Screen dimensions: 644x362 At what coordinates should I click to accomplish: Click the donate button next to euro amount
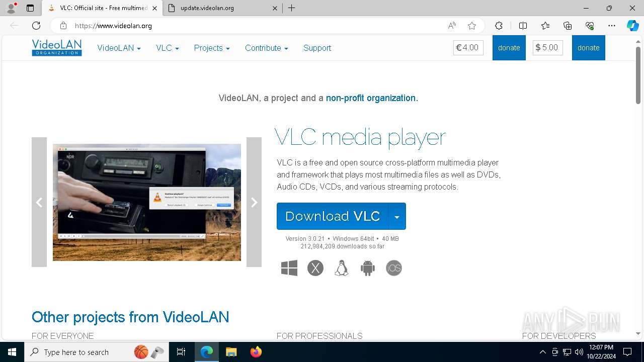509,48
